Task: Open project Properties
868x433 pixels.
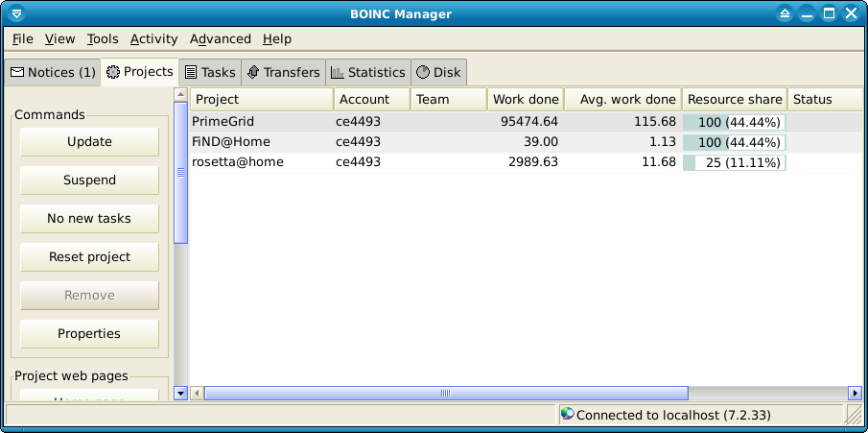Action: pyautogui.click(x=90, y=334)
